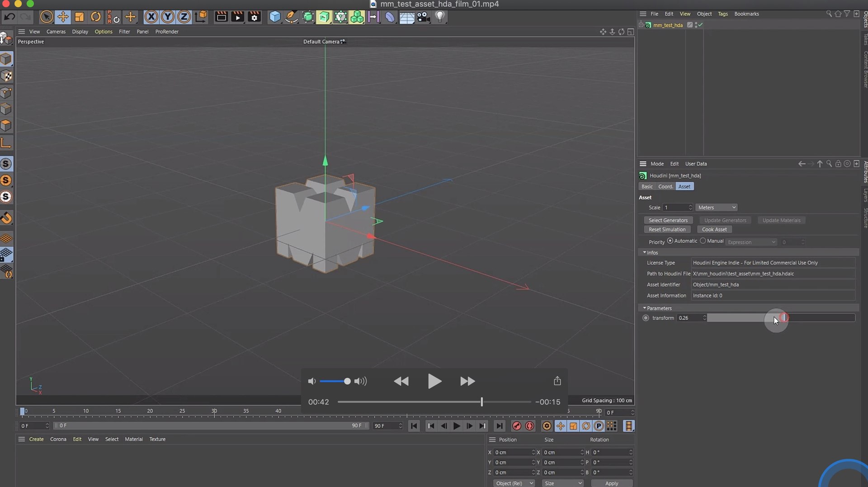Click the Cook Asset button
This screenshot has width=868, height=487.
pyautogui.click(x=714, y=229)
